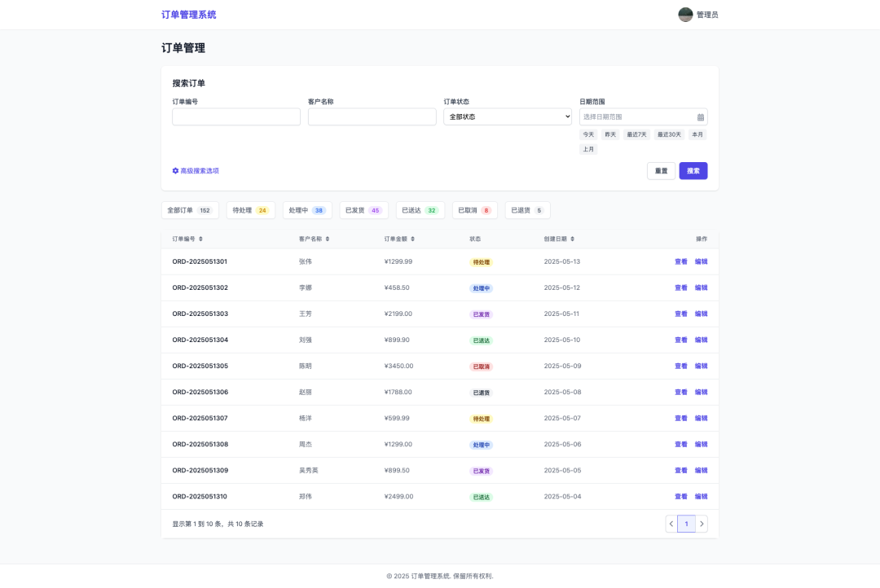Image resolution: width=880 pixels, height=588 pixels.
Task: Sort by 创建日期 column arrow icon
Action: (x=573, y=239)
